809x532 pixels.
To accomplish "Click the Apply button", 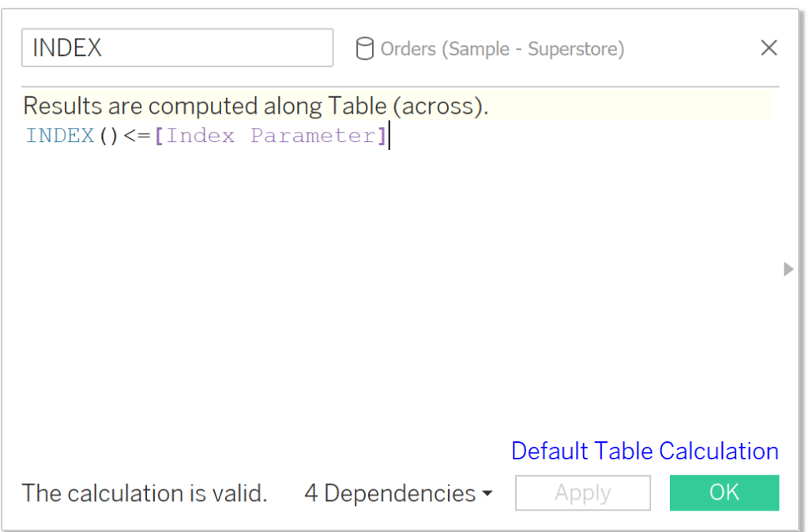I will tap(582, 493).
